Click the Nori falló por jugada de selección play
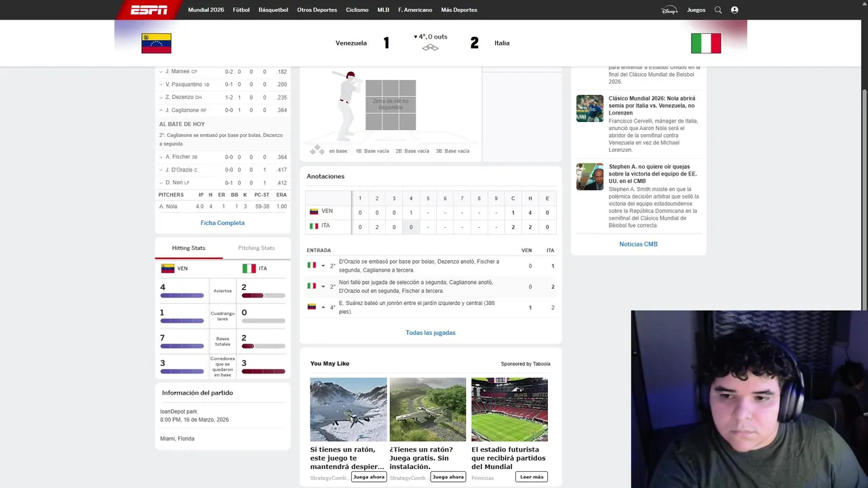Viewport: 868px width, 488px height. tap(416, 287)
